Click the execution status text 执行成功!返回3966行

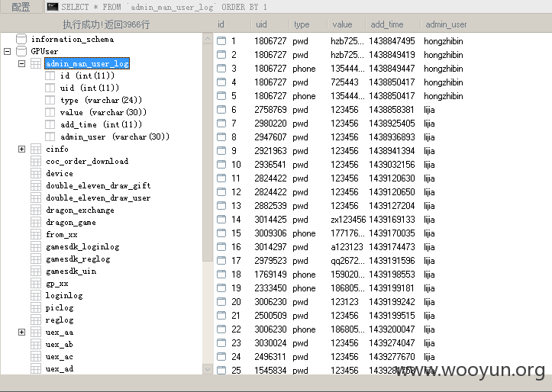pyautogui.click(x=106, y=24)
